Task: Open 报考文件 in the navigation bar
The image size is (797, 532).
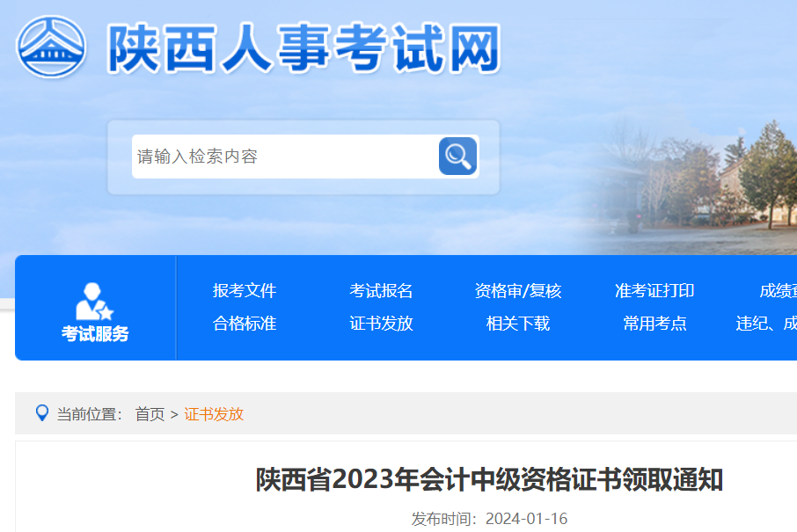Action: point(245,291)
